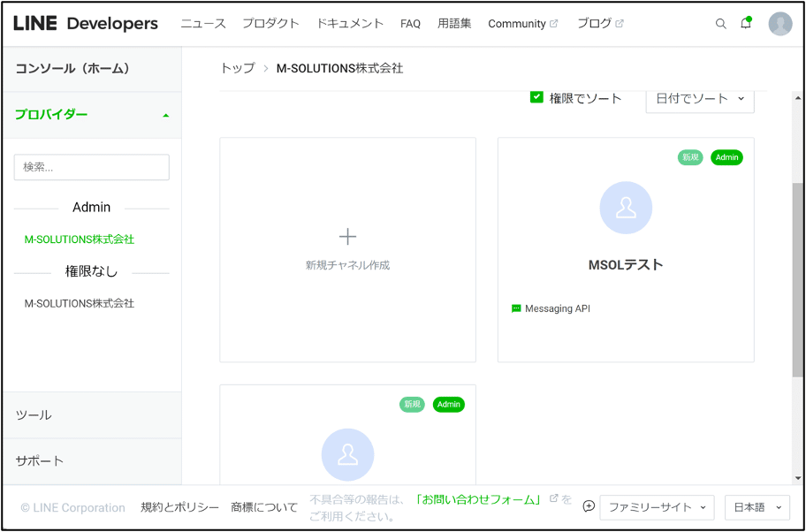Click the plus icon to create channel
The width and height of the screenshot is (806, 532).
pyautogui.click(x=347, y=237)
